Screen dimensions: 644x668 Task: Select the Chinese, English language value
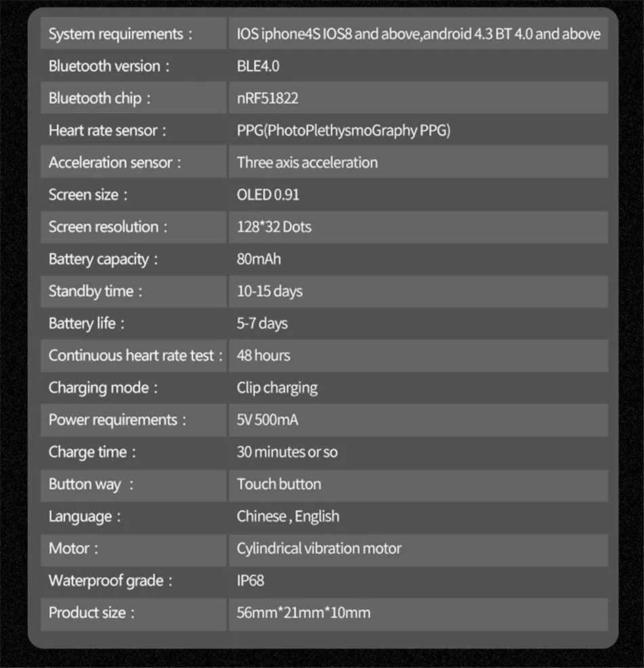[288, 516]
